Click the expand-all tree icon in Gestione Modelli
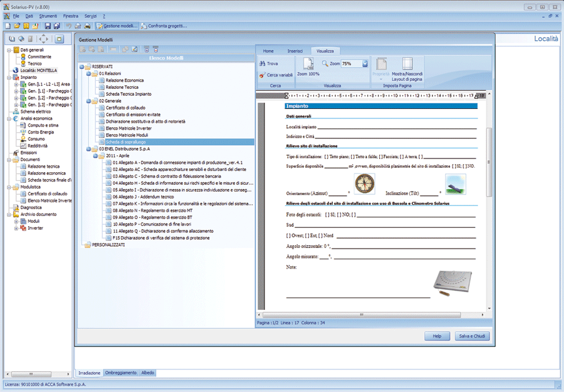 (147, 49)
